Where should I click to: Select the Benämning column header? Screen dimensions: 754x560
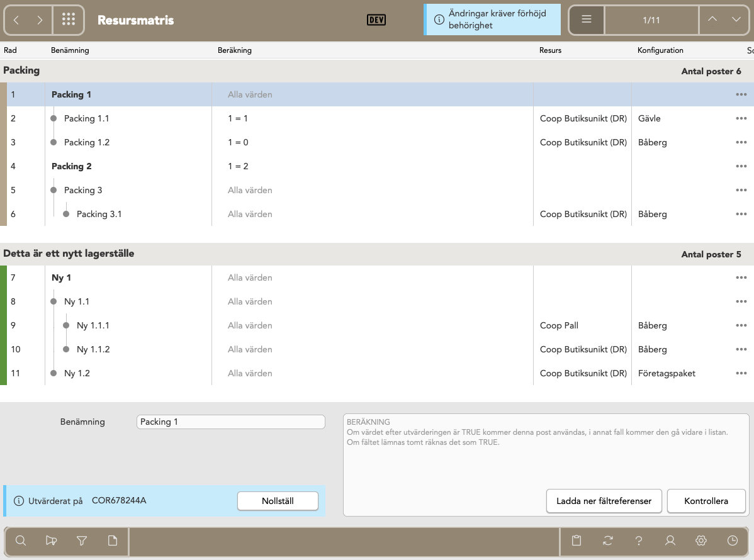tap(70, 50)
